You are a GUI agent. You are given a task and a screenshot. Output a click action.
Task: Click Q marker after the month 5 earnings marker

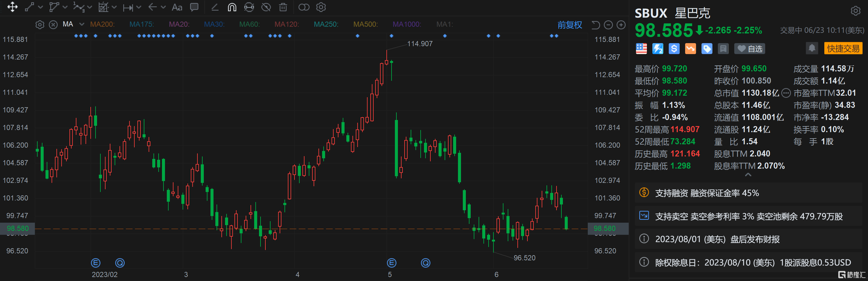click(426, 263)
